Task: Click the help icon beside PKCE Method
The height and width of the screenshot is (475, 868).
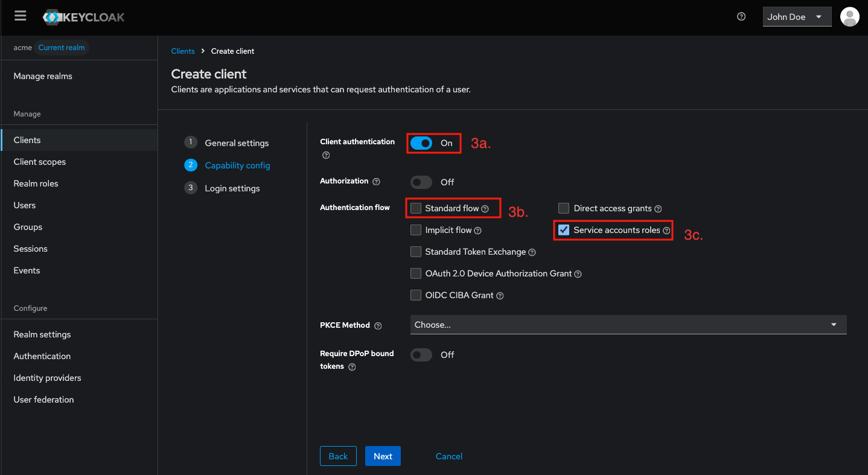Action: tap(378, 325)
